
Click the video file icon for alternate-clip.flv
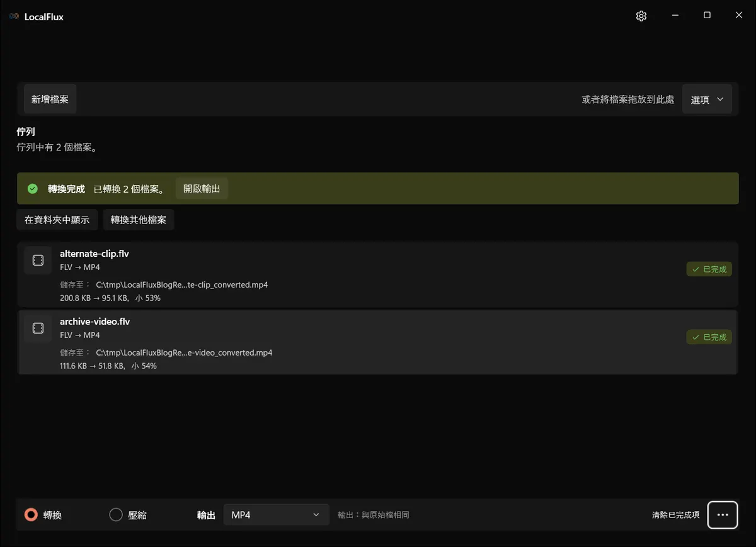(x=38, y=261)
